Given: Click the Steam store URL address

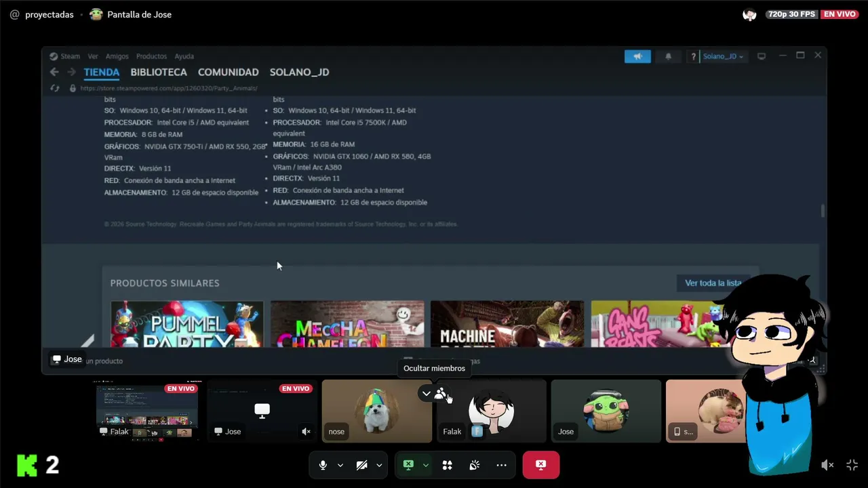Looking at the screenshot, I should tap(169, 88).
